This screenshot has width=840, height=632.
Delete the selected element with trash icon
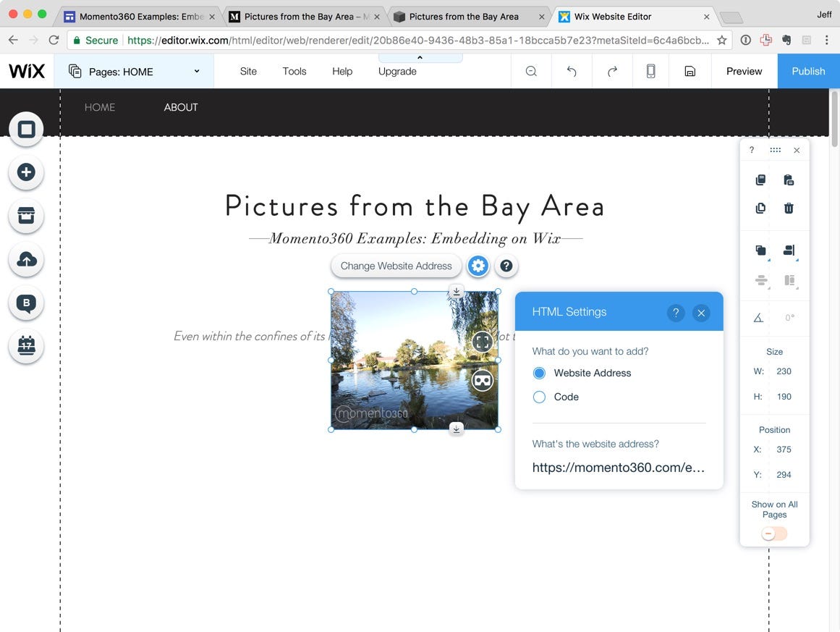(789, 208)
